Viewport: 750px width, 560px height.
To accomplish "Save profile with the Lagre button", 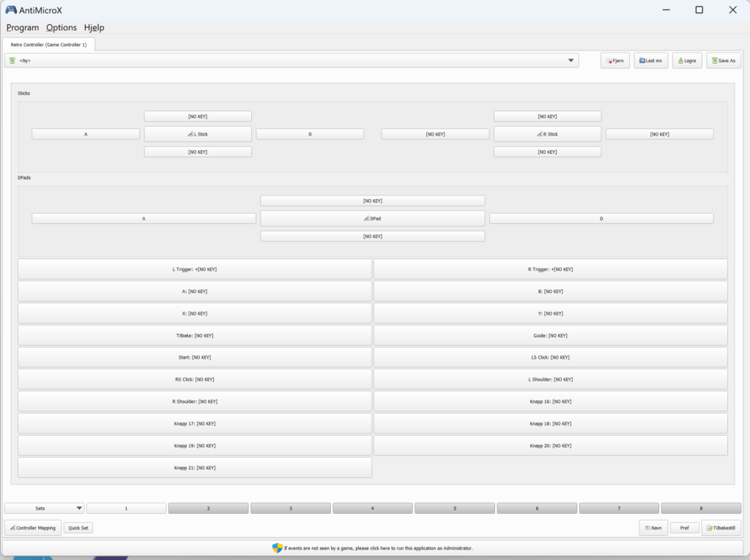I will [x=687, y=61].
